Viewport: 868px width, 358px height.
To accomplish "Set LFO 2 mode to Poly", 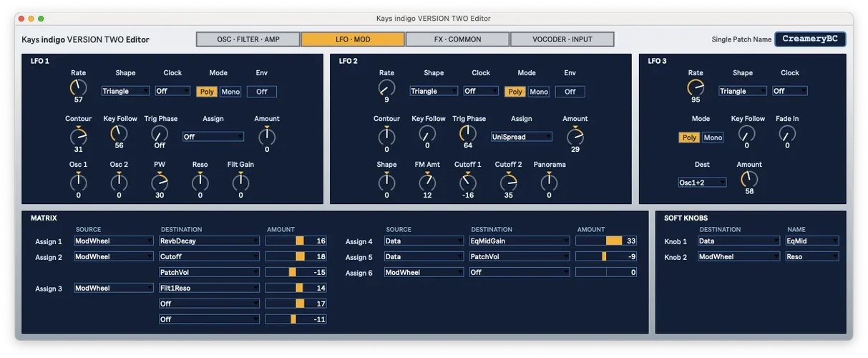I will pos(516,92).
